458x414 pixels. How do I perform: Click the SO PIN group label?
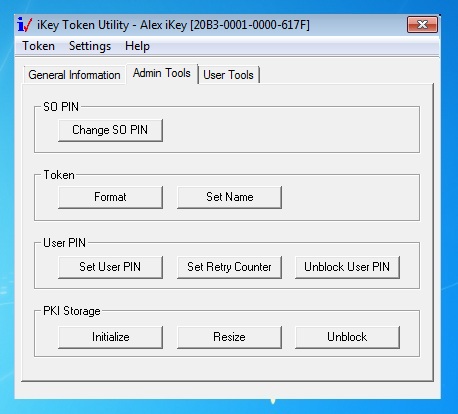pyautogui.click(x=61, y=107)
